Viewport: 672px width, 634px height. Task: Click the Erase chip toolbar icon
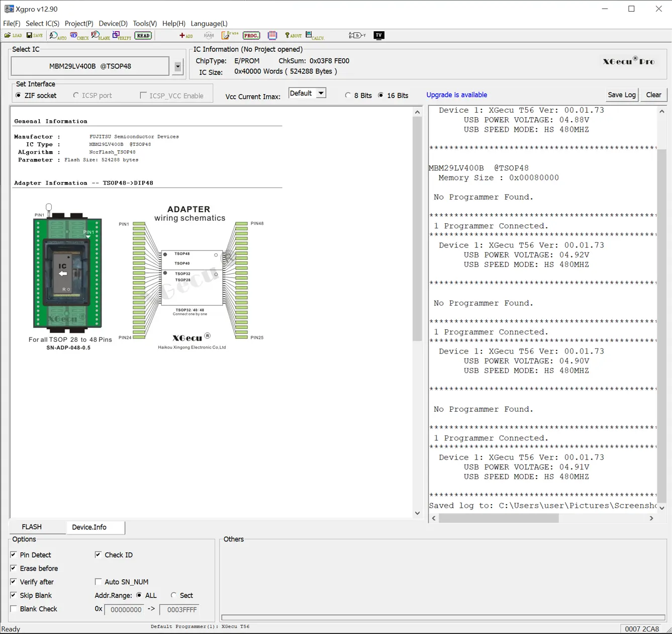230,35
